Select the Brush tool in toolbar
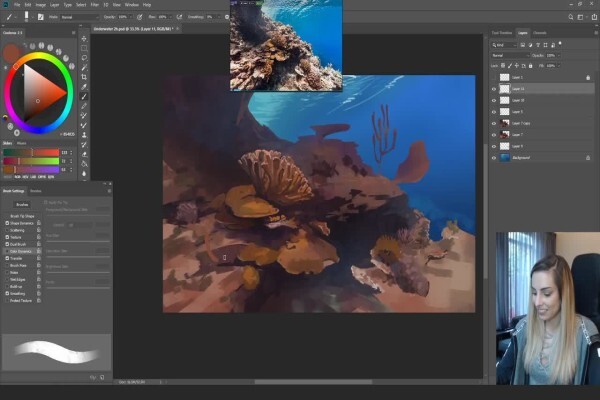 (84, 96)
